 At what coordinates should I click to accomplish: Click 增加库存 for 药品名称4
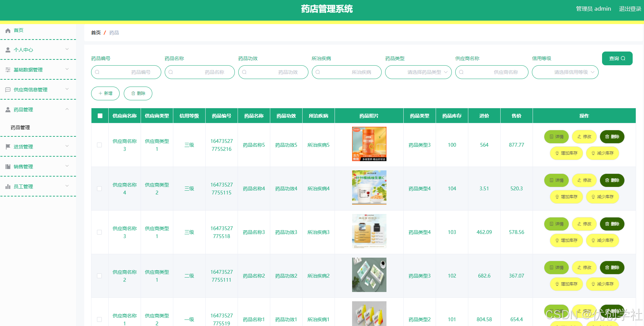[566, 196]
